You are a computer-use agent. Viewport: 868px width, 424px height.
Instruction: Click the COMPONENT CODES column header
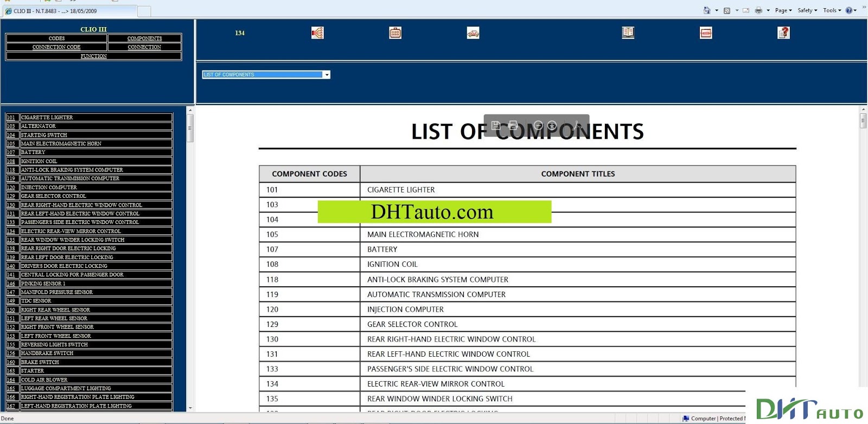(310, 174)
